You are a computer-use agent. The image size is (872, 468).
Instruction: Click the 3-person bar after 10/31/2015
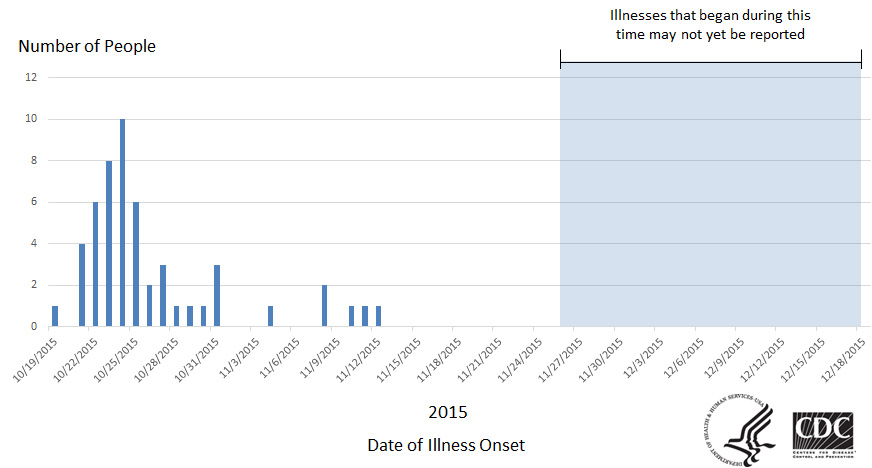217,296
